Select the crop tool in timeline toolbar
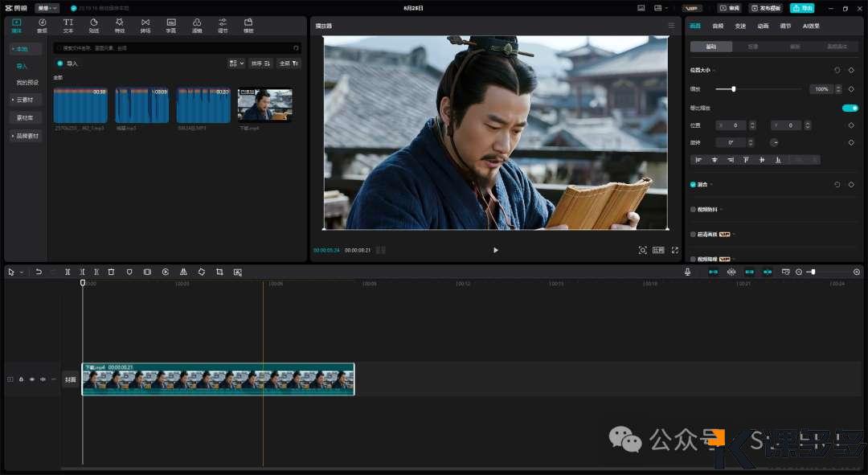The image size is (868, 475). click(x=219, y=272)
